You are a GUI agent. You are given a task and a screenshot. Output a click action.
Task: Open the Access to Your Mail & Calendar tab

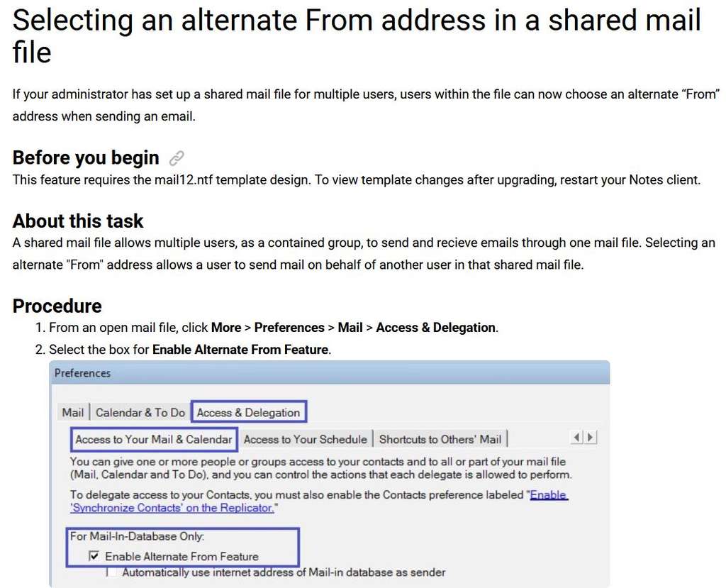pos(153,440)
